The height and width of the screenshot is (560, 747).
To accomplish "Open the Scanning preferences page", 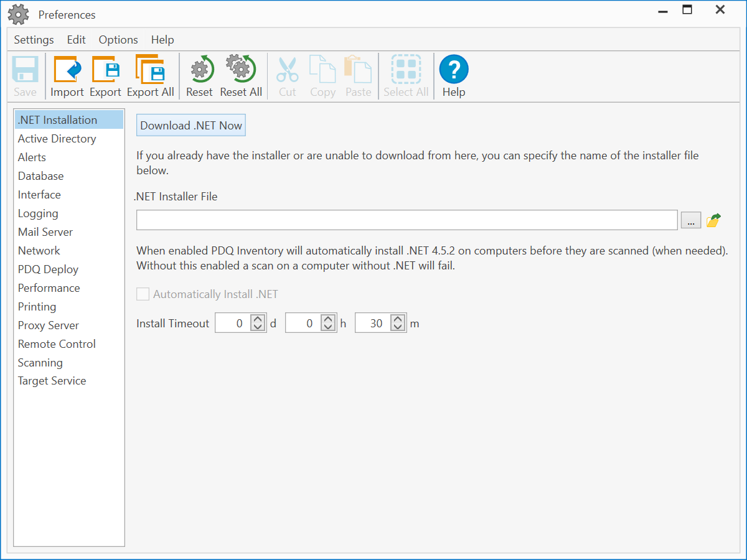I will (69, 363).
